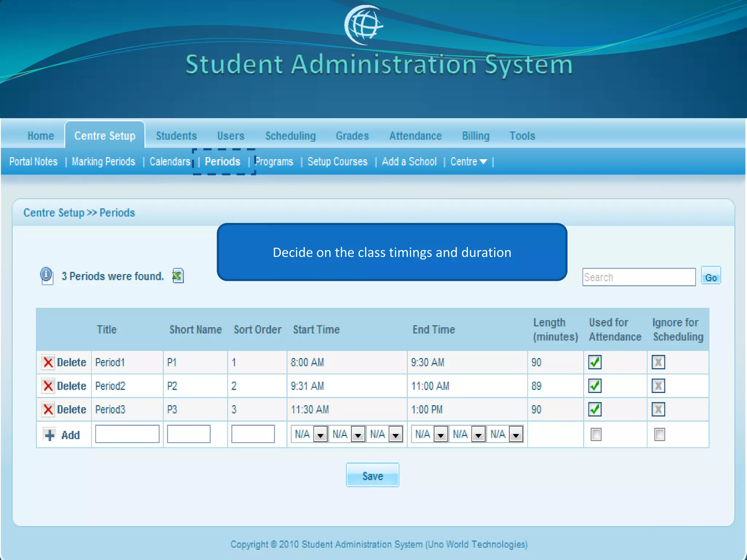Click the End Time column header
The width and height of the screenshot is (747, 560).
click(x=434, y=330)
